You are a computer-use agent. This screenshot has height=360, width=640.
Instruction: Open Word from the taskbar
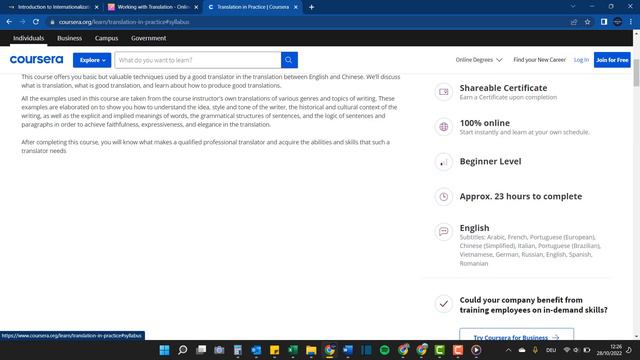[x=348, y=350]
